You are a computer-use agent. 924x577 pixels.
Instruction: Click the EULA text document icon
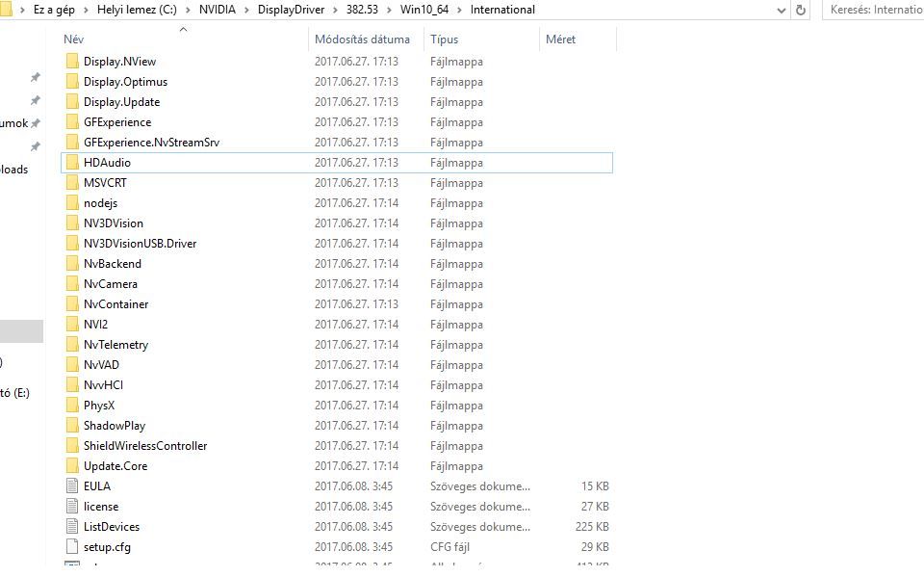(x=72, y=485)
